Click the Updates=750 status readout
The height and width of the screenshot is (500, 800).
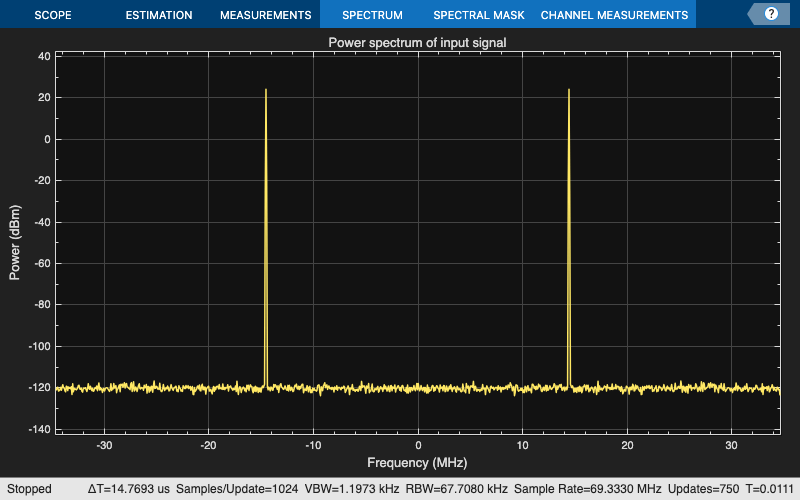(703, 489)
